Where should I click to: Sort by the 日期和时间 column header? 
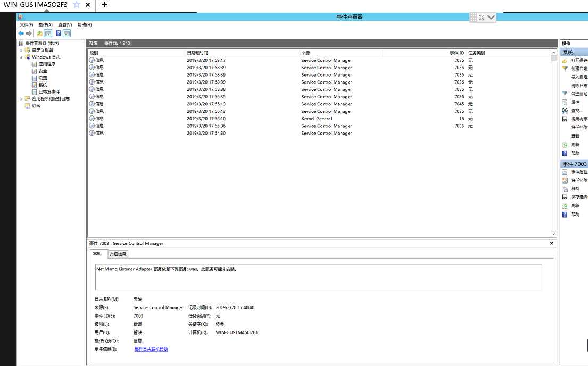coord(242,53)
